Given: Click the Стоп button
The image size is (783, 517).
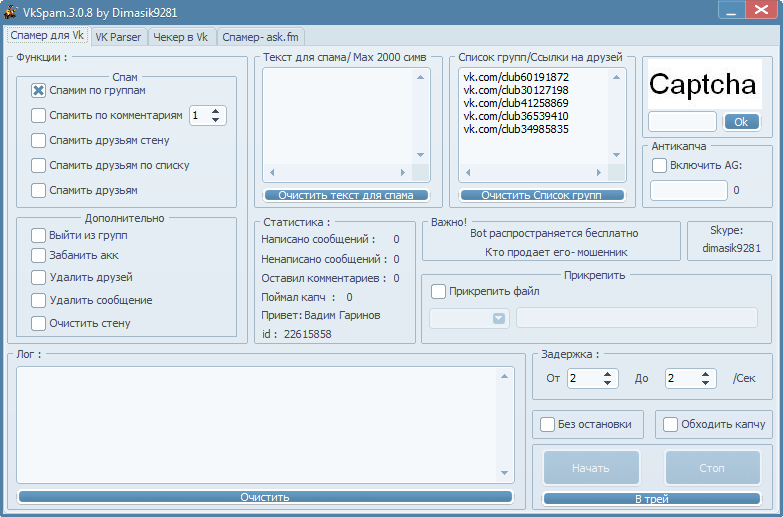Looking at the screenshot, I should [x=712, y=468].
